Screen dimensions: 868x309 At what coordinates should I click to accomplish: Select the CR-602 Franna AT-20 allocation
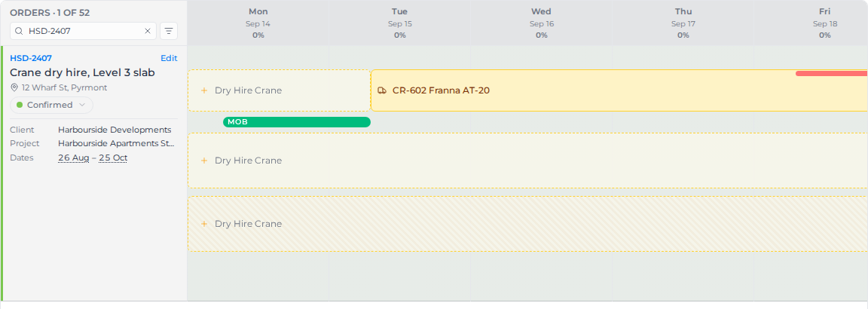pos(619,90)
